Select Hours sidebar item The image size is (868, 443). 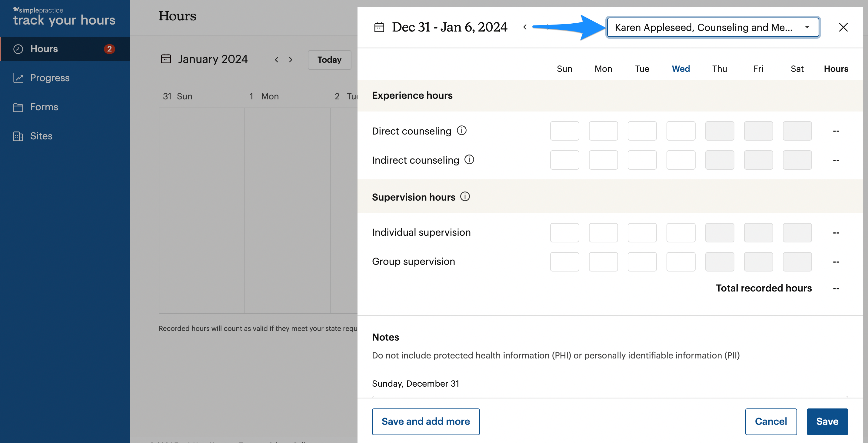point(44,49)
